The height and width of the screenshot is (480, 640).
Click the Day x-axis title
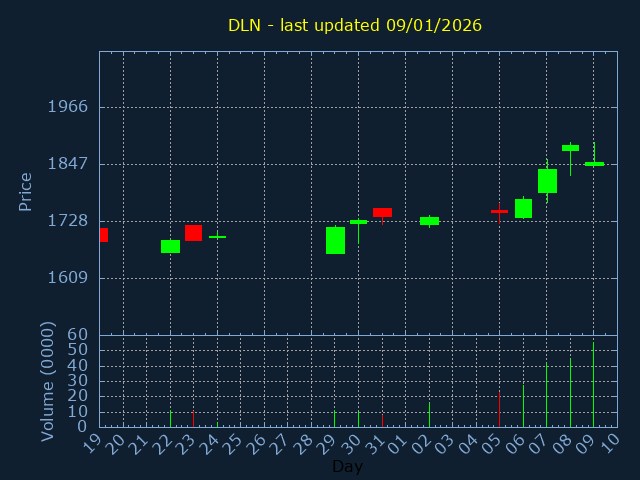(x=347, y=466)
